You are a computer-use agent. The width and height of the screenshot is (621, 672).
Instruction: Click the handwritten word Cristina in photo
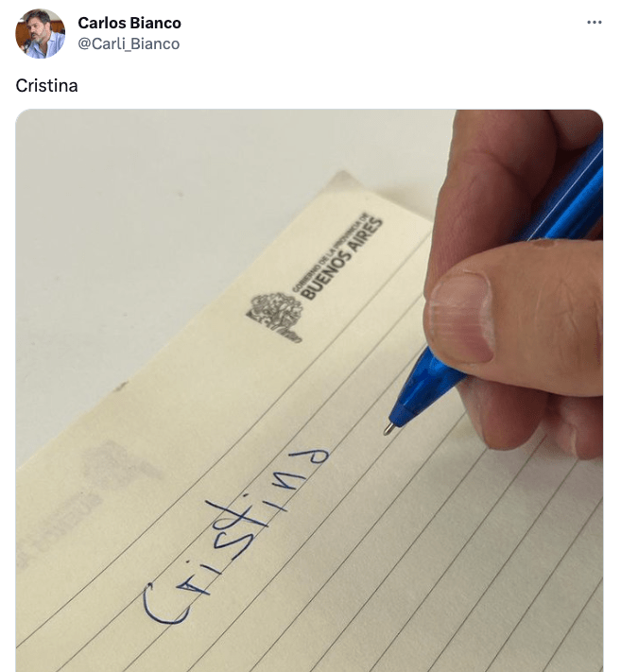[236, 536]
